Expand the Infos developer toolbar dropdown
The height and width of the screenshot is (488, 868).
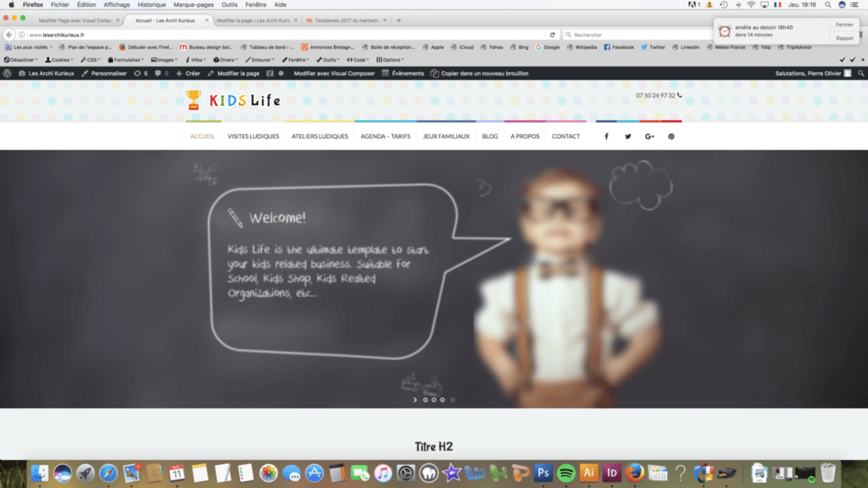[x=196, y=60]
